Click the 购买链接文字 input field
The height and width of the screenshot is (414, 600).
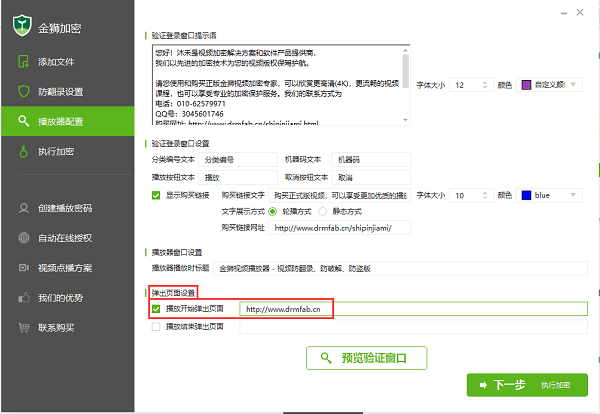click(x=339, y=196)
